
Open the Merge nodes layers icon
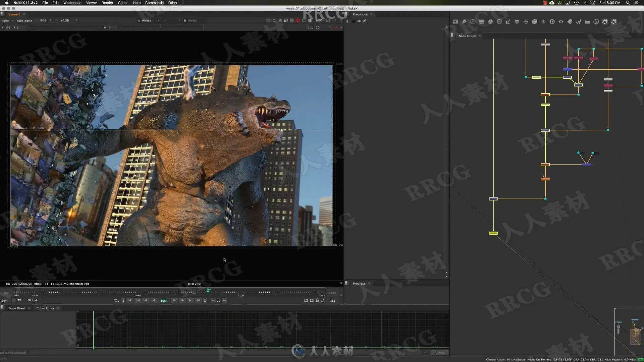click(x=517, y=21)
